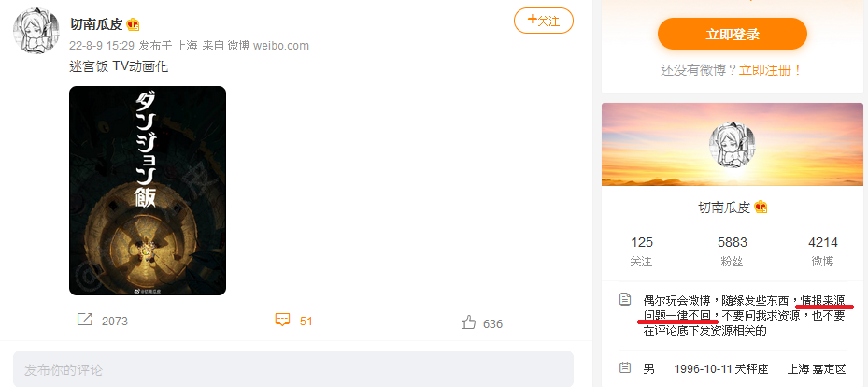868x387 pixels.
Task: Click the post timestamp 22-8-9 15:29
Action: coord(101,46)
